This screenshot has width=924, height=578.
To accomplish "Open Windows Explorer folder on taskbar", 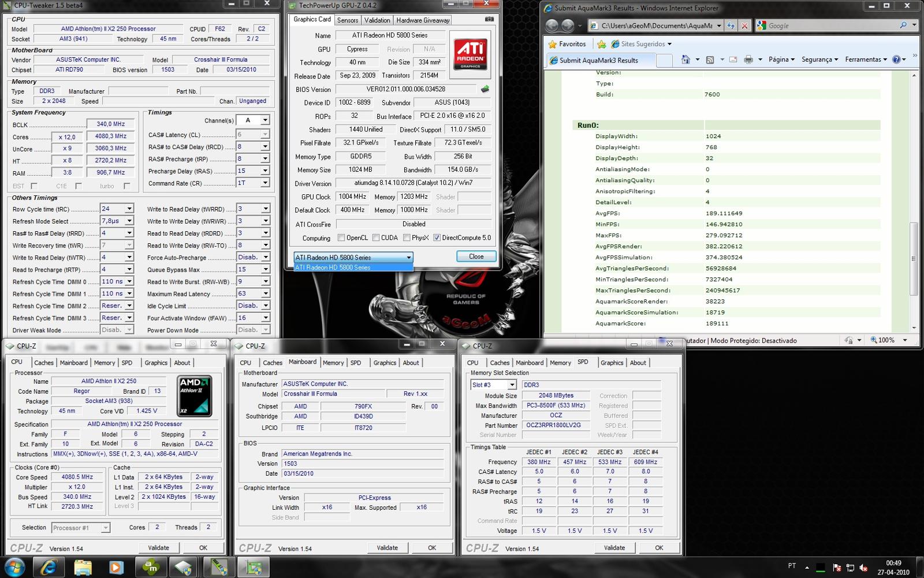I will [x=83, y=568].
